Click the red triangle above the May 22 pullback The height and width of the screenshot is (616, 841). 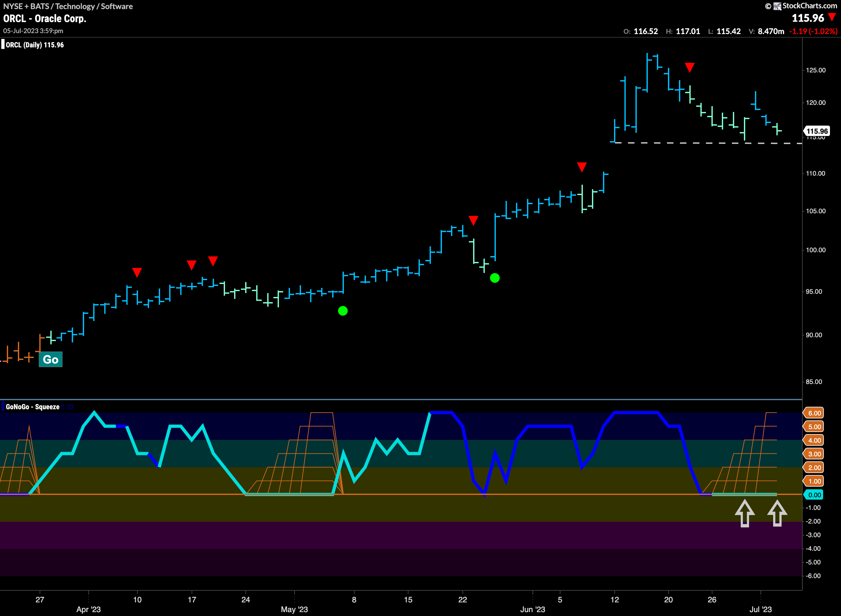tap(473, 221)
